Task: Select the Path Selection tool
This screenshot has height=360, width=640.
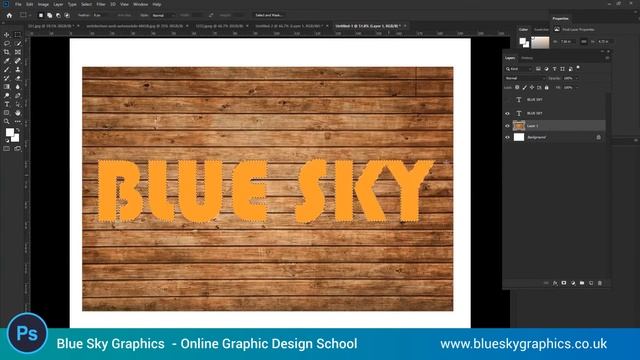Action: [18, 104]
